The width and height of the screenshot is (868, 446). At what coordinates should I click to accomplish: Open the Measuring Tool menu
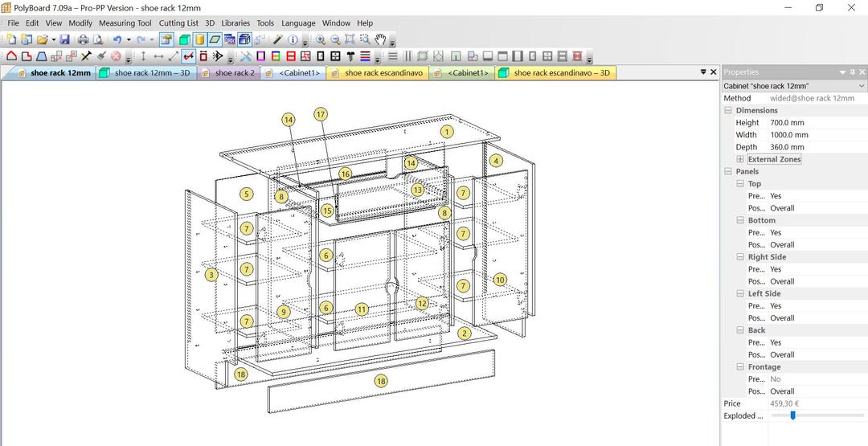125,23
